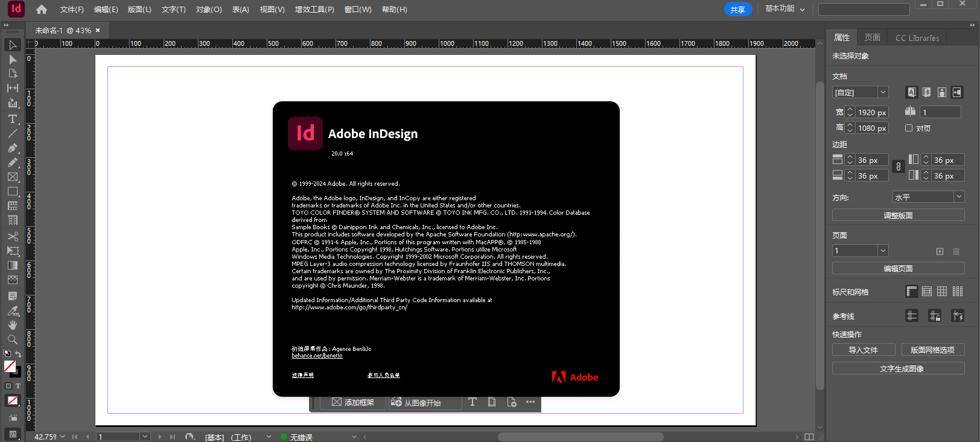Click the 共享 share button
This screenshot has width=980, height=442.
click(738, 10)
